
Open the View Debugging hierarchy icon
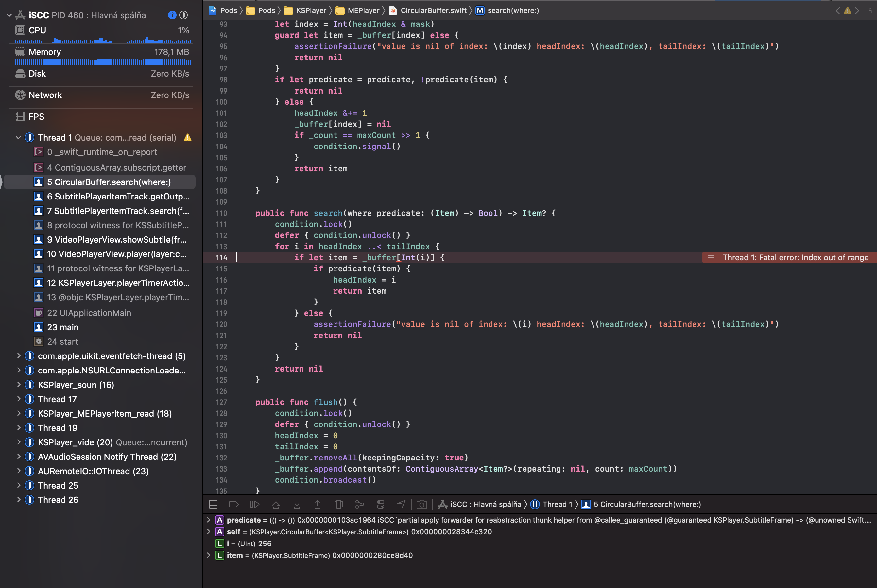[x=338, y=504]
